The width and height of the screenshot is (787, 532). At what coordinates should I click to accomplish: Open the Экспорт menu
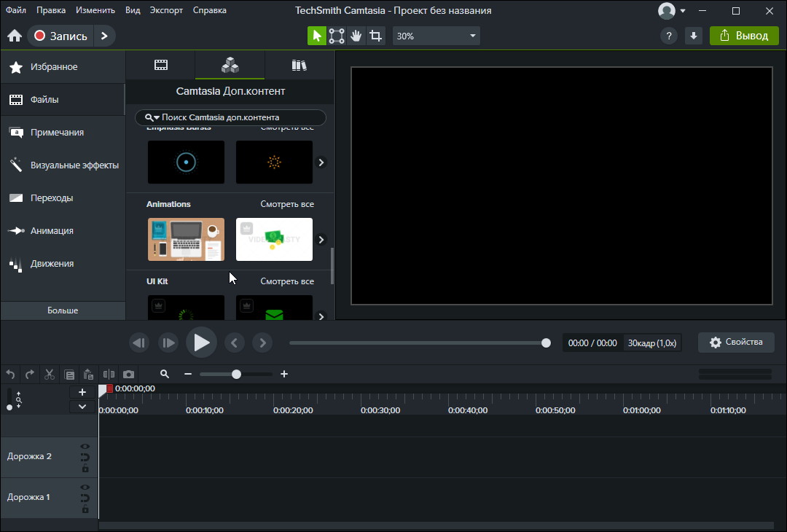(166, 10)
